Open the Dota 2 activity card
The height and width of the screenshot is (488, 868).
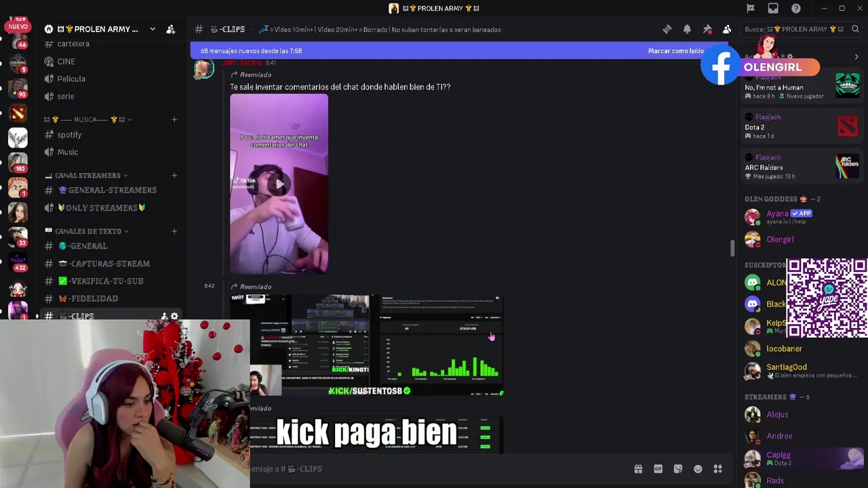pyautogui.click(x=801, y=126)
